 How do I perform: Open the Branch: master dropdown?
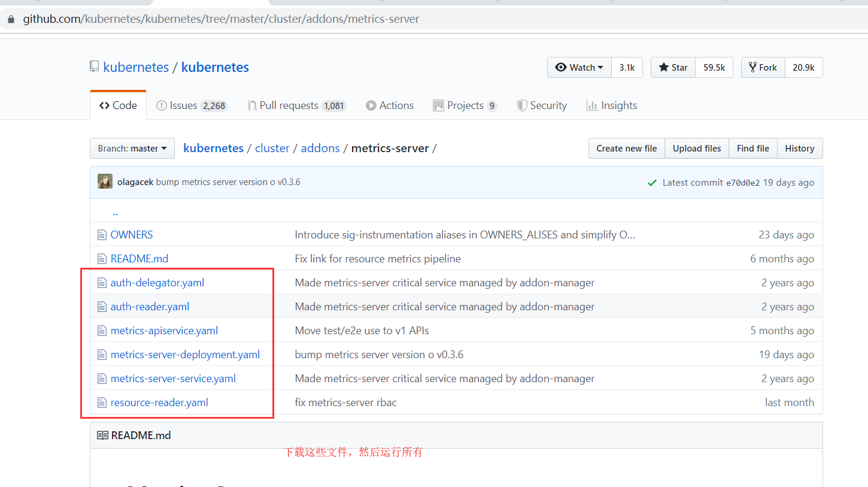[132, 149]
